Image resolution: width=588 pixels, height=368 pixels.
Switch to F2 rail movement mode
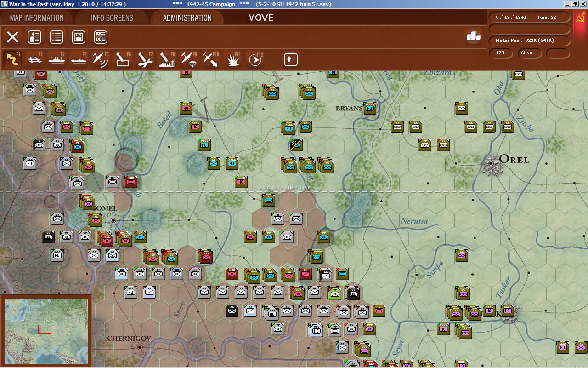coord(35,59)
